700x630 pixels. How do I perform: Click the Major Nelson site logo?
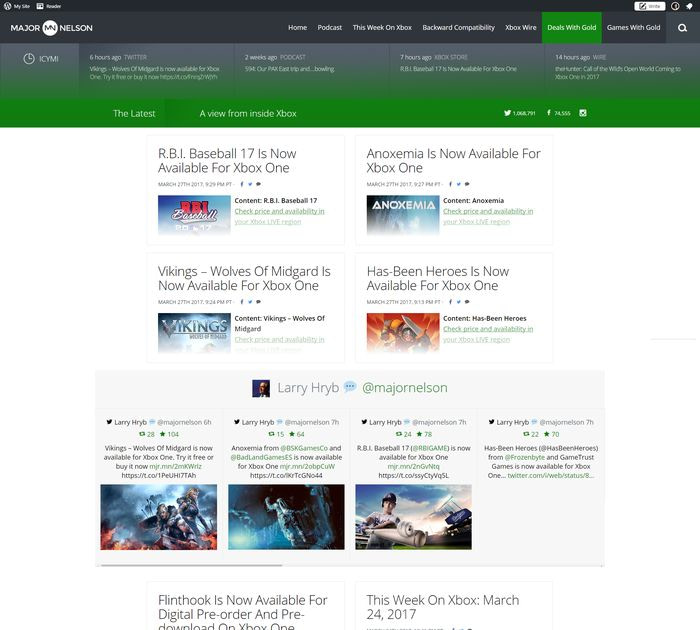(51, 28)
